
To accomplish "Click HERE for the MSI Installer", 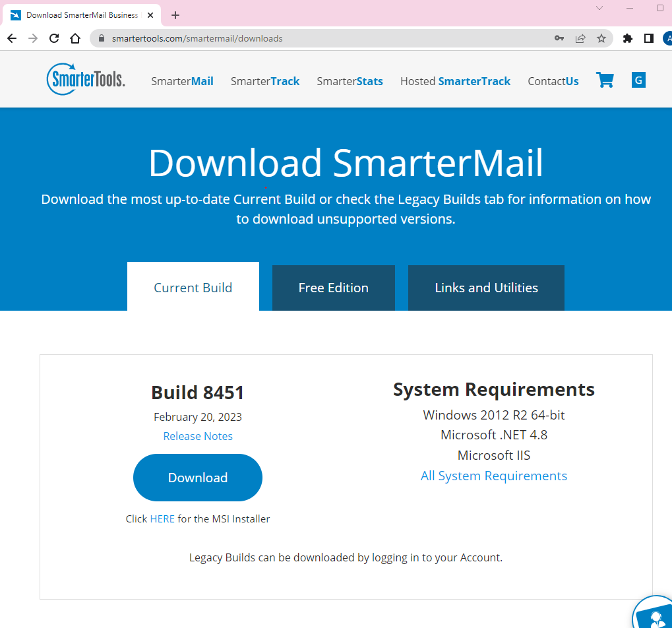I will tap(162, 518).
